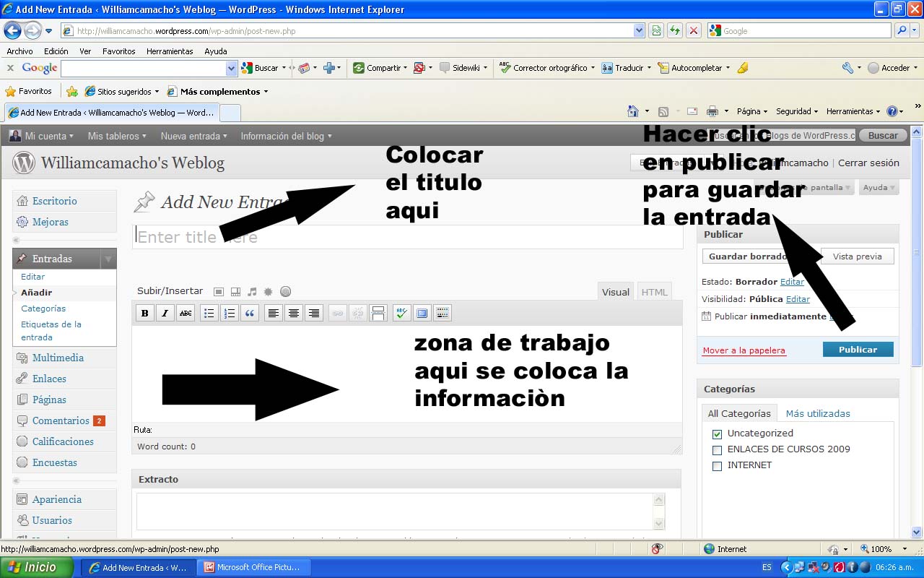
Task: Click the Mover a la papelera link
Action: (744, 350)
